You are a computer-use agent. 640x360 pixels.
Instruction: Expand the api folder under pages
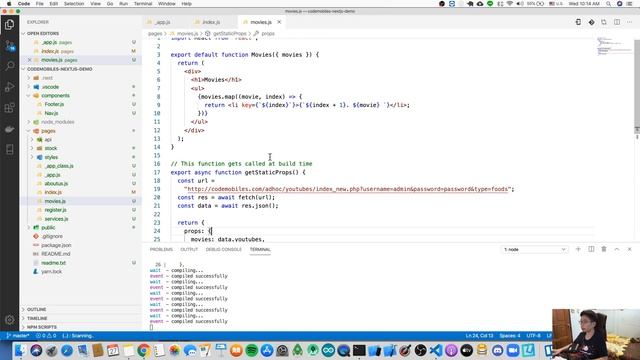tap(48, 140)
